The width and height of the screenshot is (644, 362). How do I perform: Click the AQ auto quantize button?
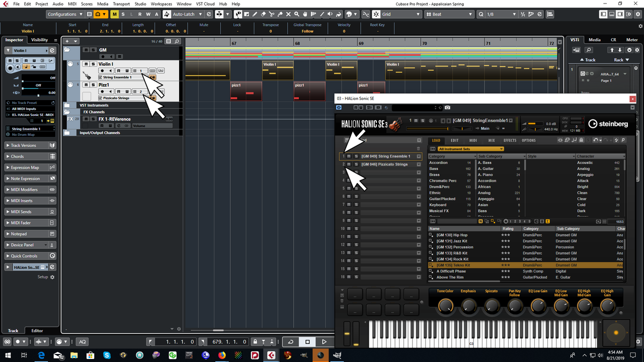tap(82, 342)
